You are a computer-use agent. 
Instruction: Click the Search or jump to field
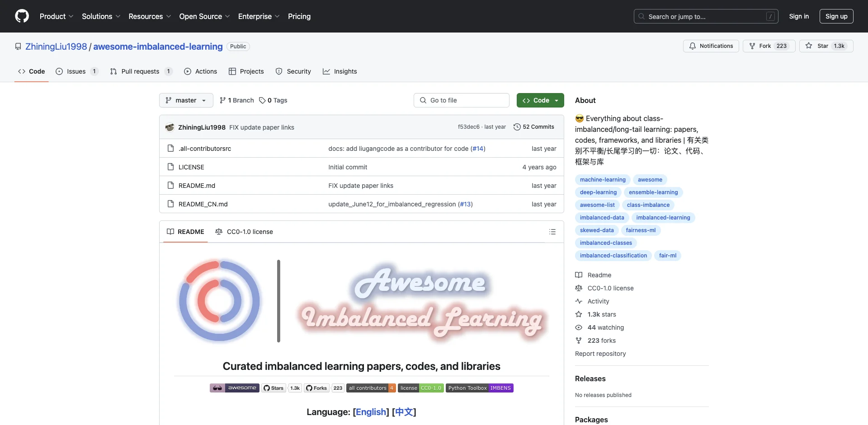(x=706, y=16)
